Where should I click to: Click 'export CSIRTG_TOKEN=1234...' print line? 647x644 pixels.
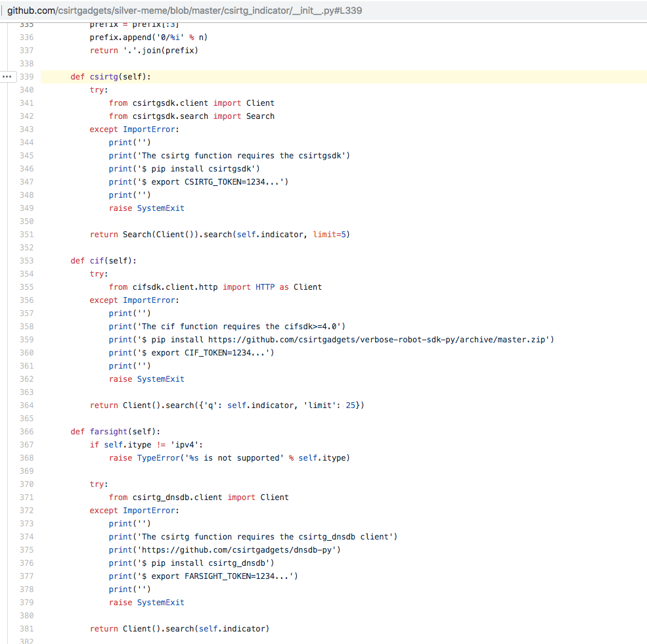click(198, 182)
